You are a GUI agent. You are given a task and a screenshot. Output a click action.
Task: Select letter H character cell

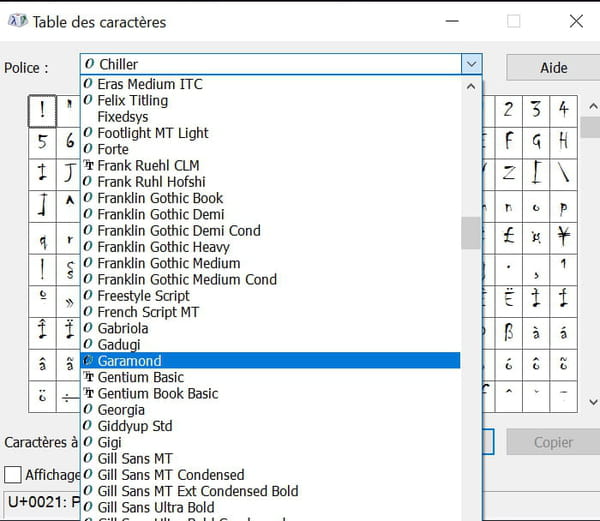tap(563, 143)
